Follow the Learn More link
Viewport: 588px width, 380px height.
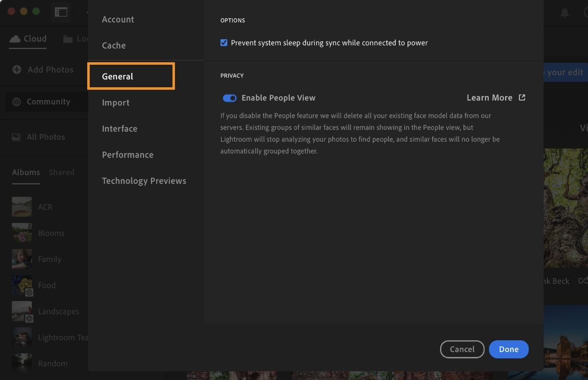point(496,98)
